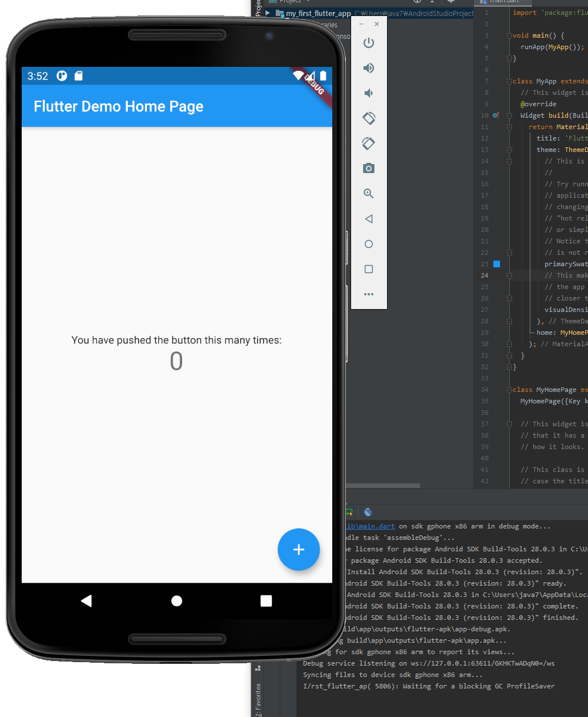This screenshot has height=717, width=588.
Task: Collapse the Widget build fold on line 10
Action: point(509,115)
